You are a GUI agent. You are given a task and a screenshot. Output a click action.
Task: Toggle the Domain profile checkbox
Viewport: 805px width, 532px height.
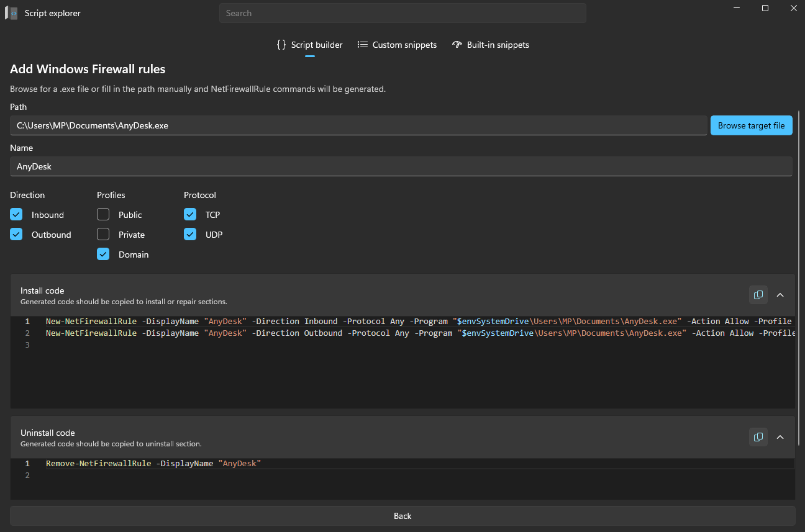click(103, 255)
